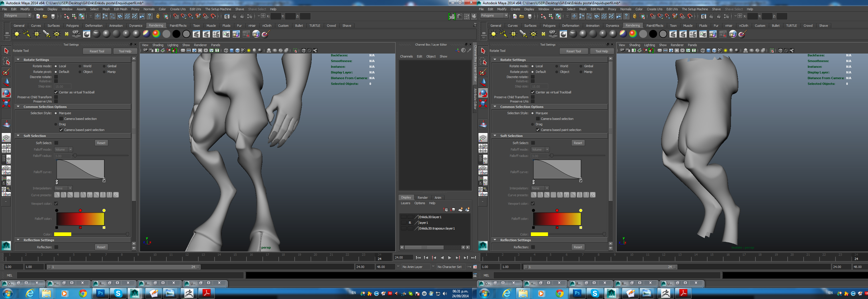Image resolution: width=868 pixels, height=299 pixels.
Task: Click Tool Help button in left Tool Settings
Action: tap(125, 51)
